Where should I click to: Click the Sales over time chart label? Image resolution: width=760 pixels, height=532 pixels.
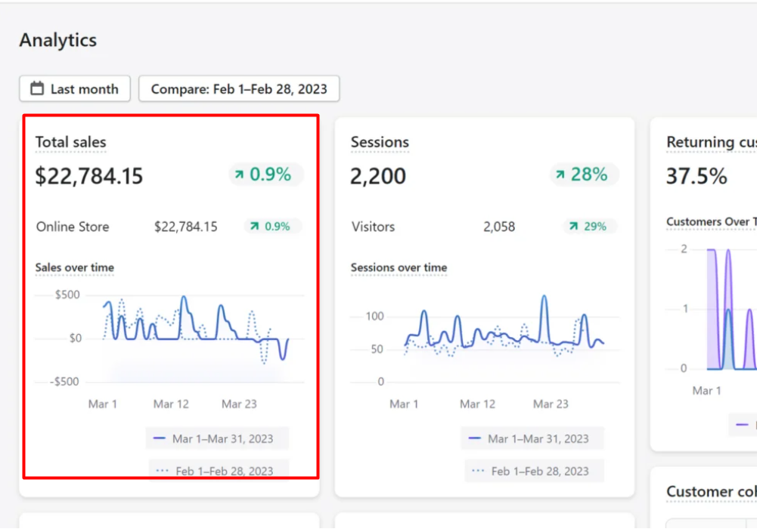[x=75, y=268]
